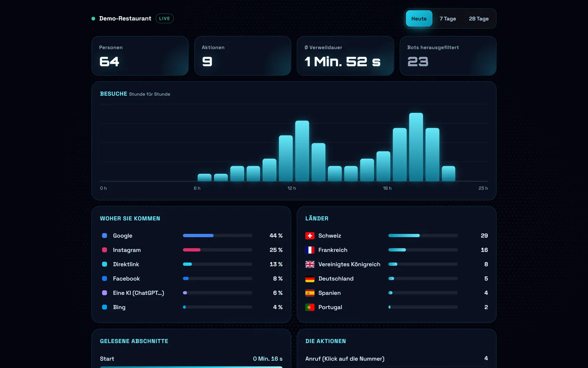Click the Eine KI (ChatGPT...) row label

139,293
